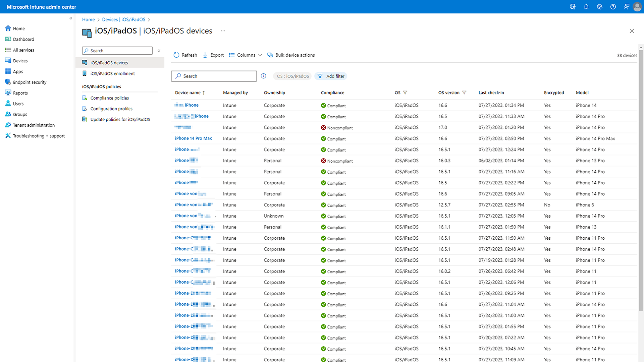Select Endpoint security in the sidebar
Viewport: 644px width, 362px height.
click(x=30, y=82)
